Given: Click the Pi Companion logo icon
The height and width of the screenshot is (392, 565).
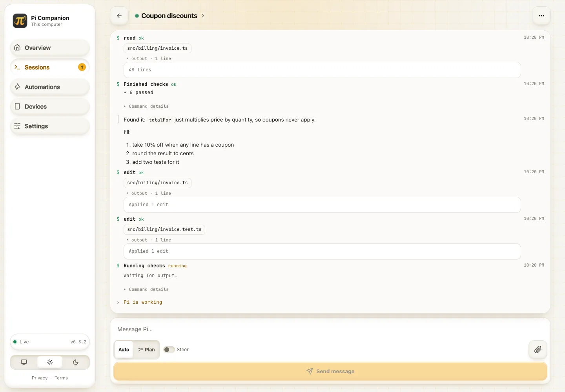Looking at the screenshot, I should (20, 21).
